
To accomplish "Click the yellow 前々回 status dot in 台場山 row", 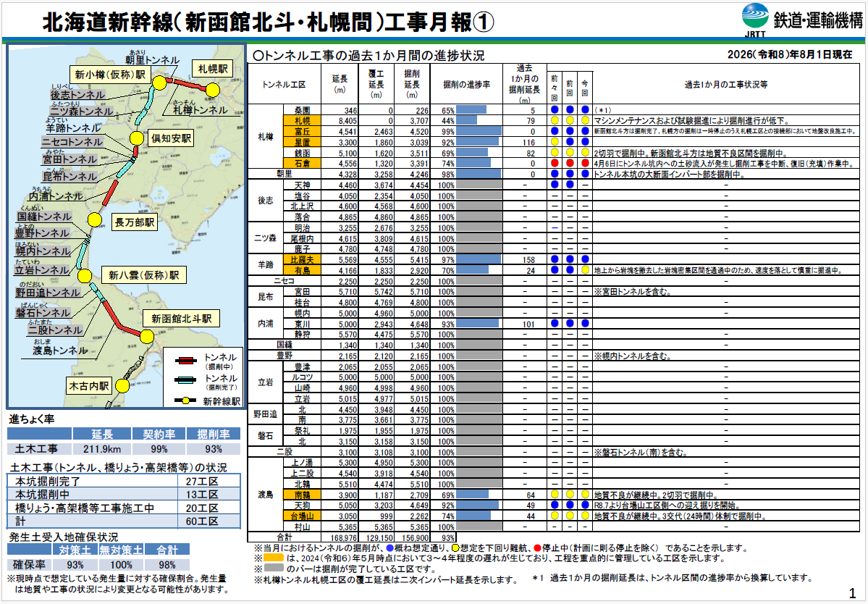I will [554, 516].
